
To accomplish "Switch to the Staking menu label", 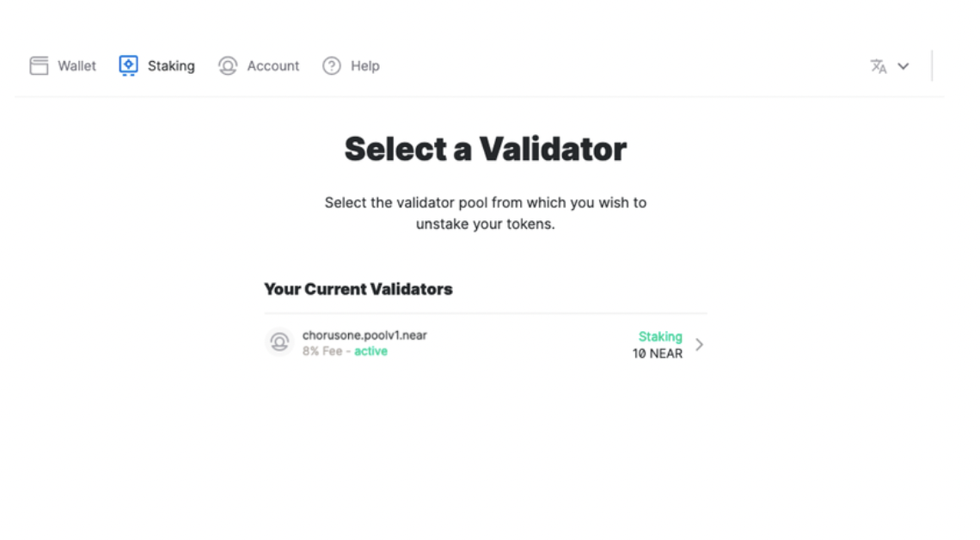I will 171,66.
